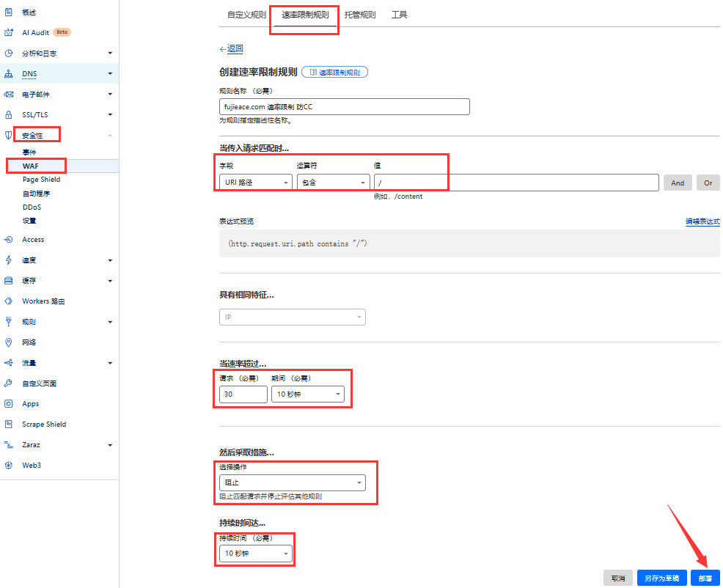Screen dimensions: 723x588
Task: Open the Choose action (选择操作) dropdown set to 阻止
Action: (293, 482)
